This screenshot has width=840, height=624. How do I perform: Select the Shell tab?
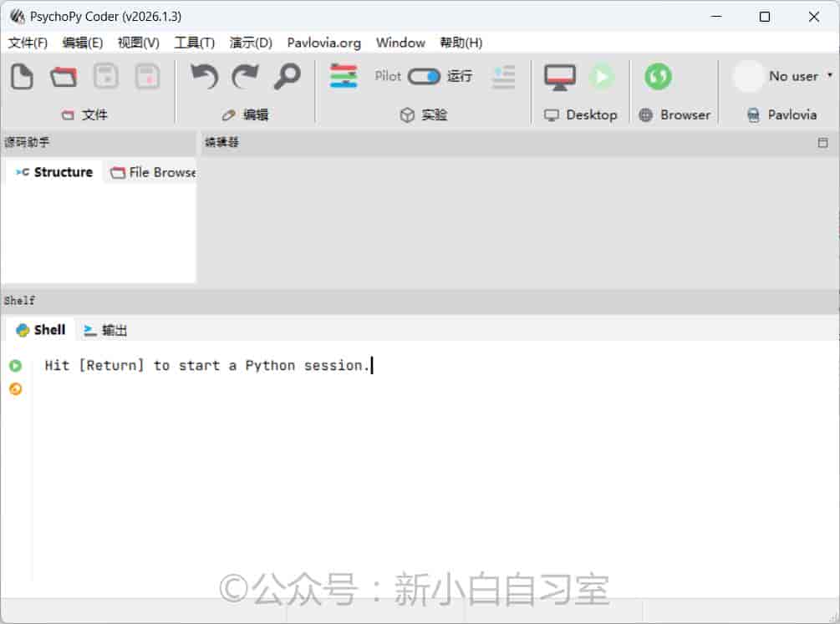coord(41,330)
